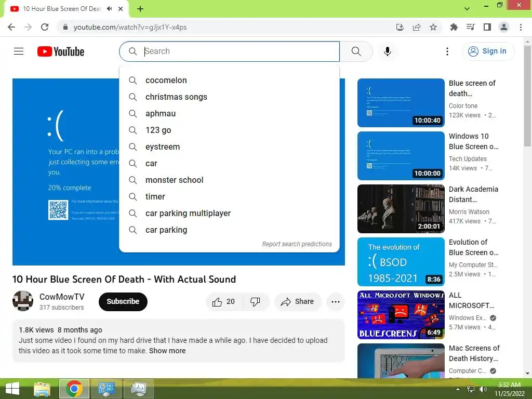The image size is (532, 399).
Task: Select the lone car suggestion
Action: 229,164
